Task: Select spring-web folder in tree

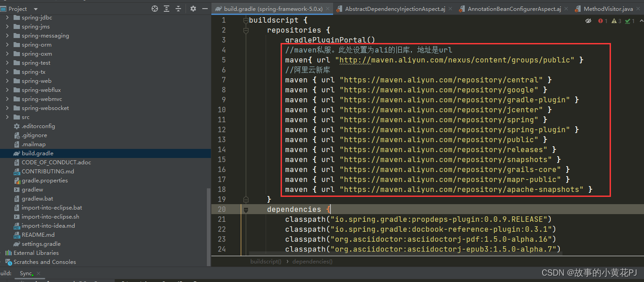Action: pyautogui.click(x=37, y=81)
